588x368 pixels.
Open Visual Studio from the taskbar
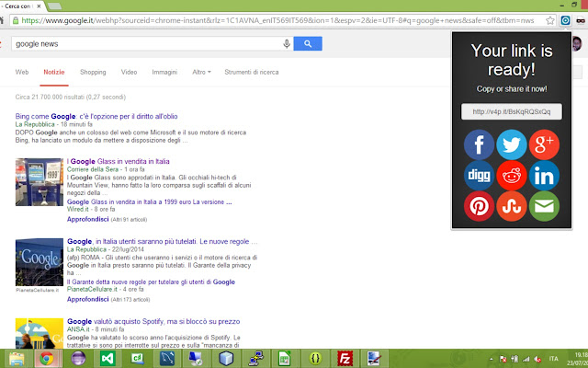tap(107, 359)
